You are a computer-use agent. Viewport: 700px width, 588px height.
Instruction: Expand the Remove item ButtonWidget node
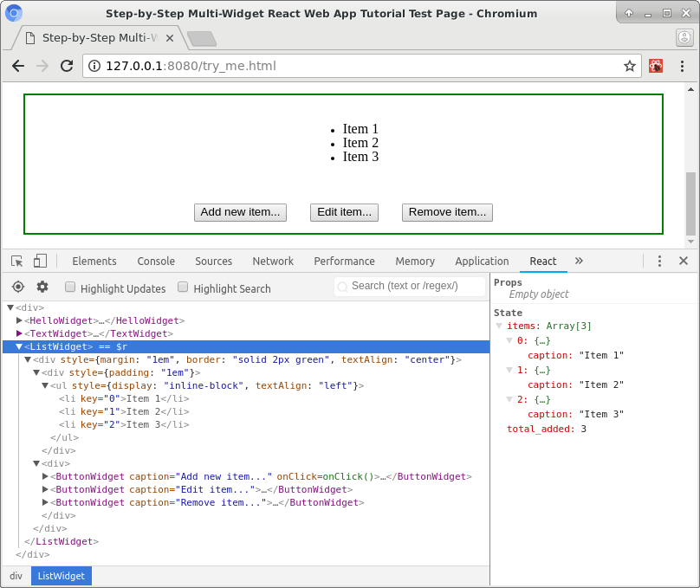coord(45,502)
